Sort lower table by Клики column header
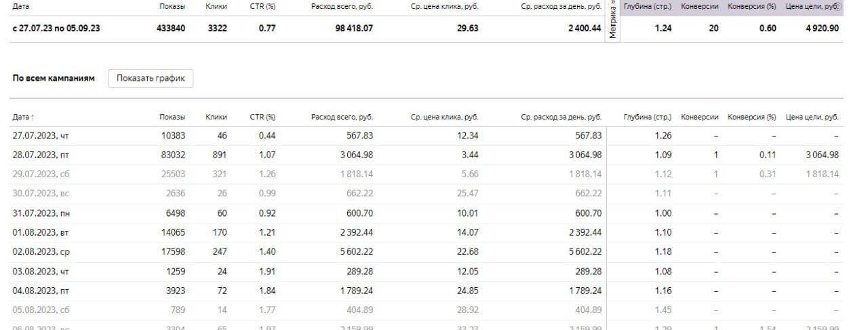This screenshot has height=330, width=868. tap(216, 117)
